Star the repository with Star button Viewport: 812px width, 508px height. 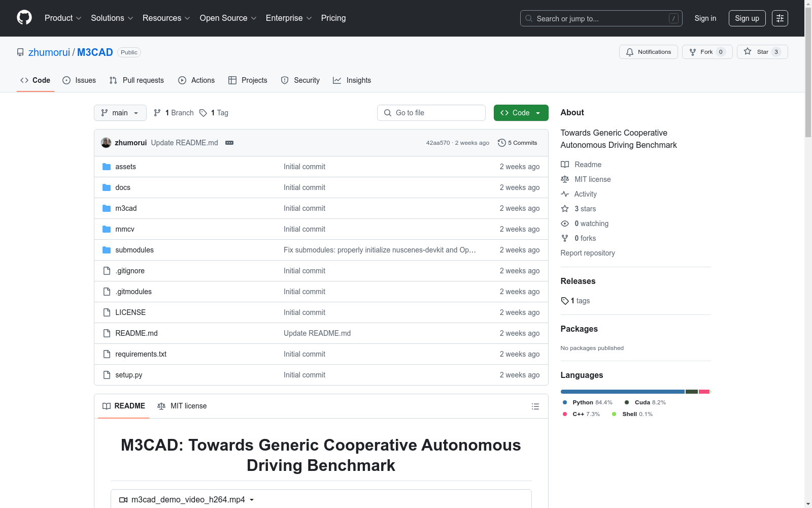(762, 52)
